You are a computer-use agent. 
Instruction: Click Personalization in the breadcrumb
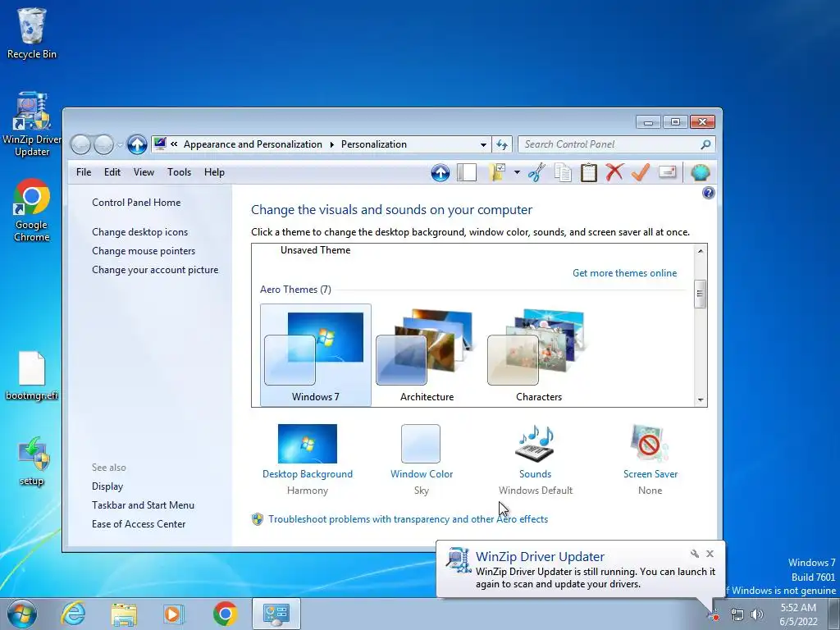374,144
